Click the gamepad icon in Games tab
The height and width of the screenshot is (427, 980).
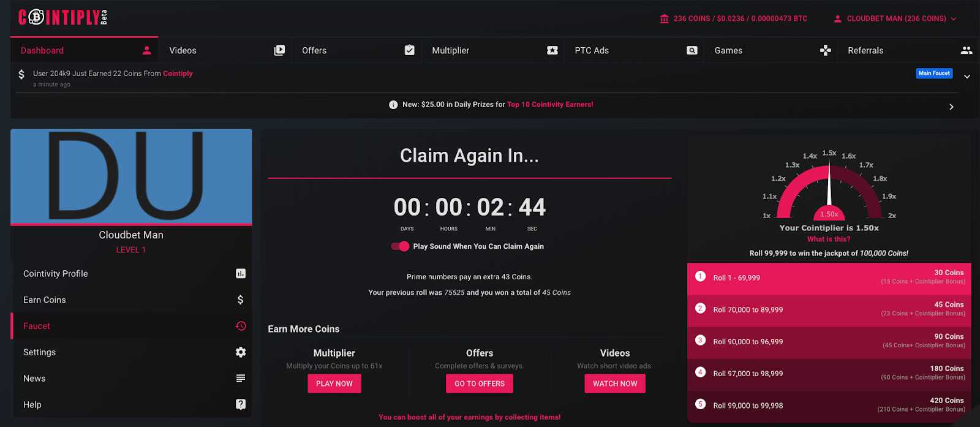826,50
